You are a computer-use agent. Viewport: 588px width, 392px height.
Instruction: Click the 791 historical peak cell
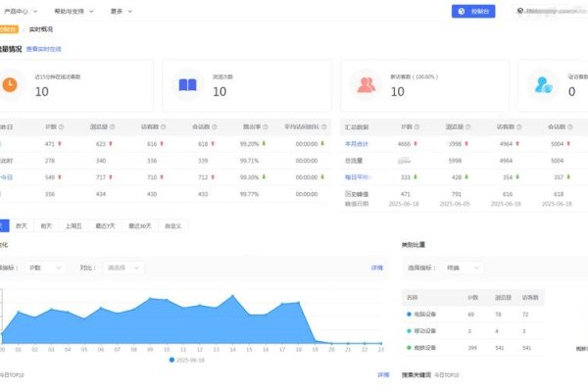click(x=457, y=194)
